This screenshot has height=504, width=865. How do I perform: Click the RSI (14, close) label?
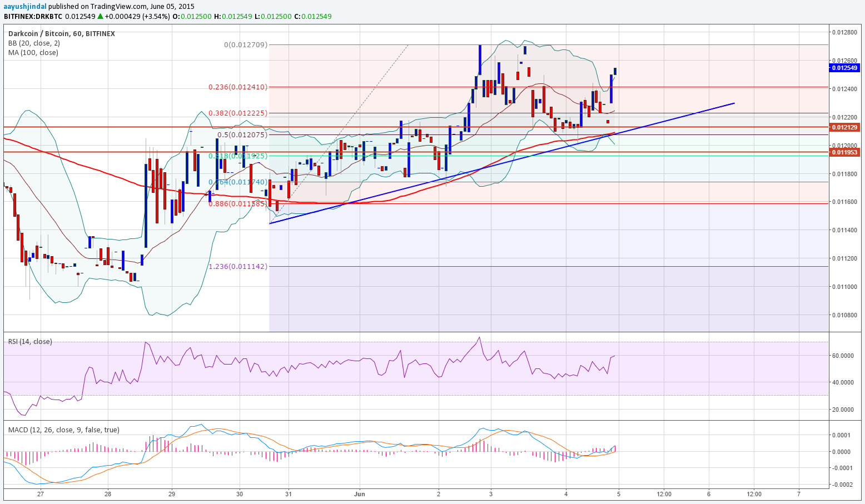point(30,341)
